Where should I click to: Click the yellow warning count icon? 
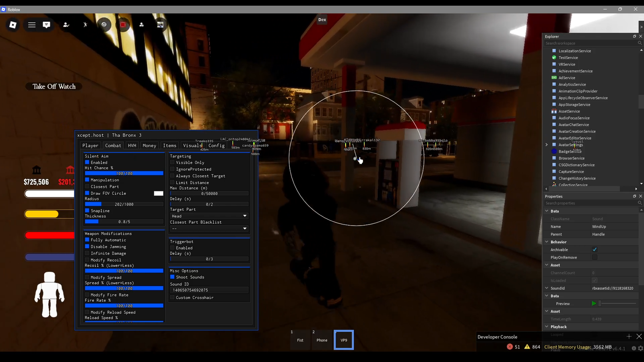[527, 347]
